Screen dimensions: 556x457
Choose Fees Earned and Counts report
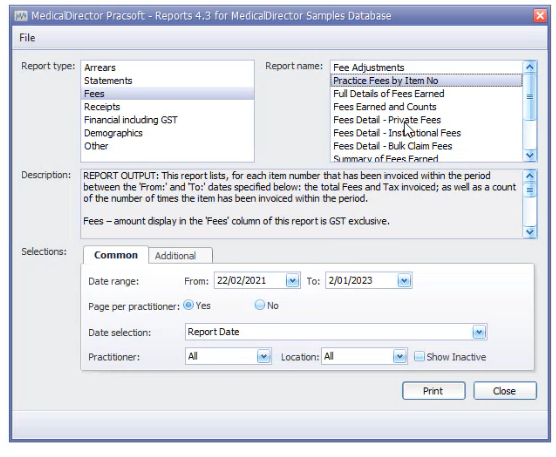coord(427,107)
